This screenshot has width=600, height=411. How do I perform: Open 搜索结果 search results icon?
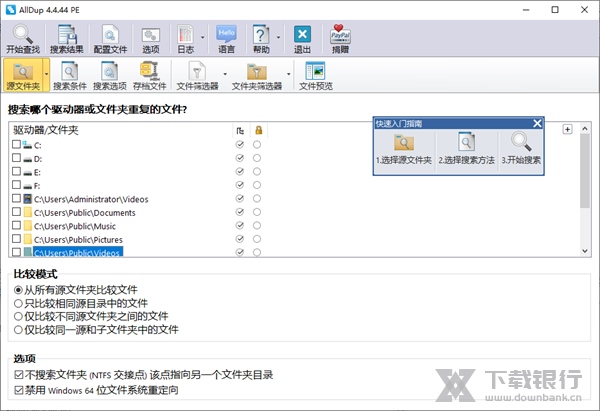point(67,39)
